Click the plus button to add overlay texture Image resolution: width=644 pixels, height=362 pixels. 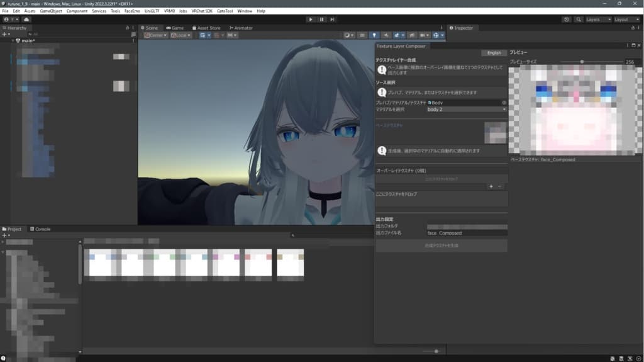click(491, 186)
